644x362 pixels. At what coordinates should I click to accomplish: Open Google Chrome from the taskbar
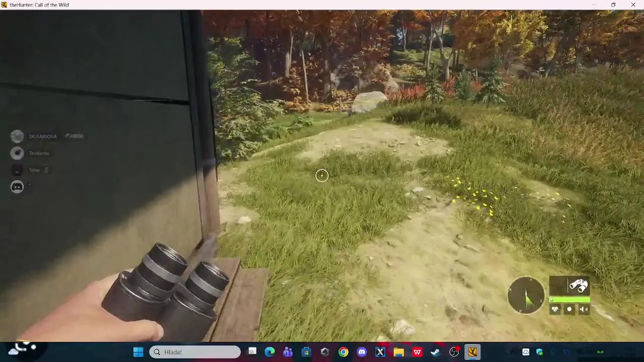[343, 352]
